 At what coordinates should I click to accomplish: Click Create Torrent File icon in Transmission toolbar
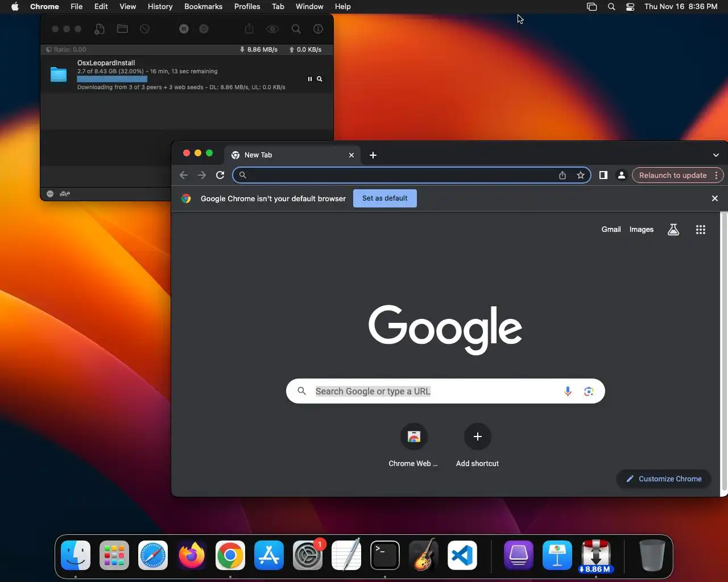100,29
